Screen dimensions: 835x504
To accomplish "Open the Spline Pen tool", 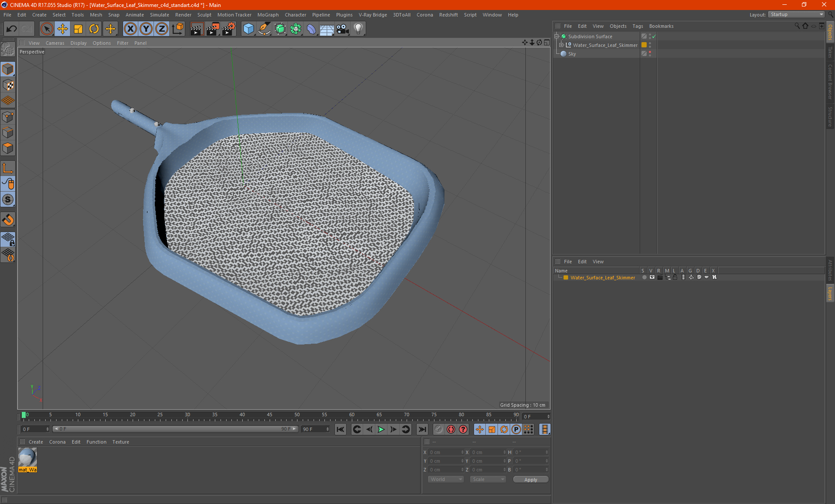I will (264, 29).
